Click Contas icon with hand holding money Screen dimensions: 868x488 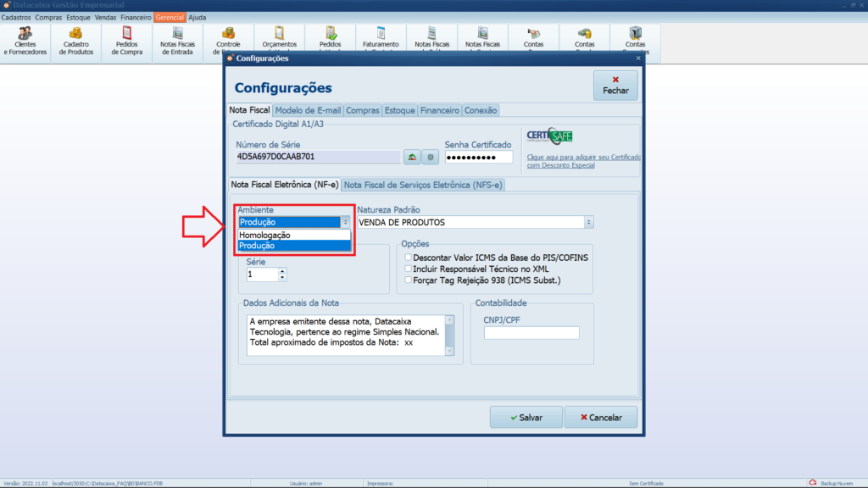click(533, 34)
